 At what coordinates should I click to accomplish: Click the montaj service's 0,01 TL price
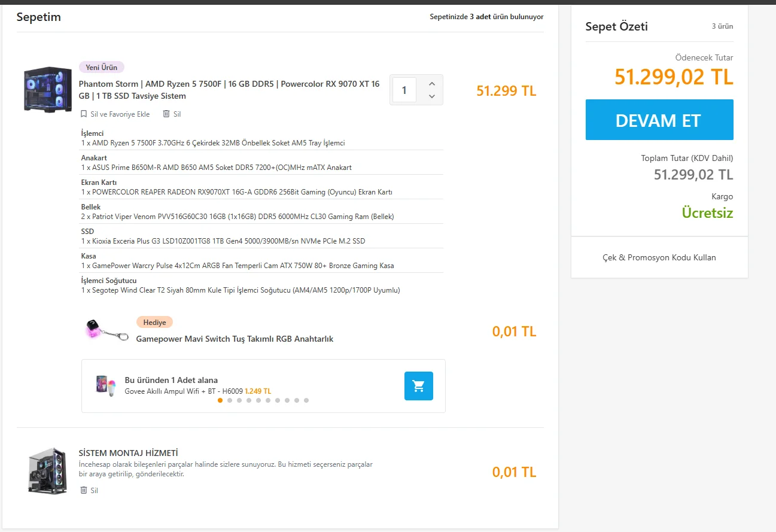coord(515,472)
